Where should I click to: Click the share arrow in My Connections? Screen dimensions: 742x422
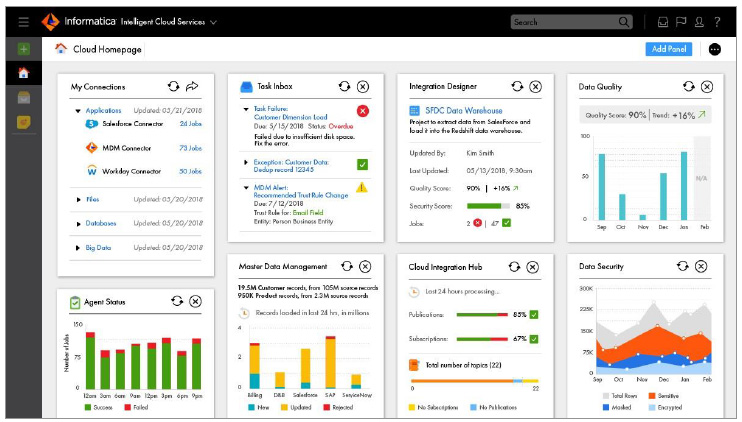tap(192, 86)
